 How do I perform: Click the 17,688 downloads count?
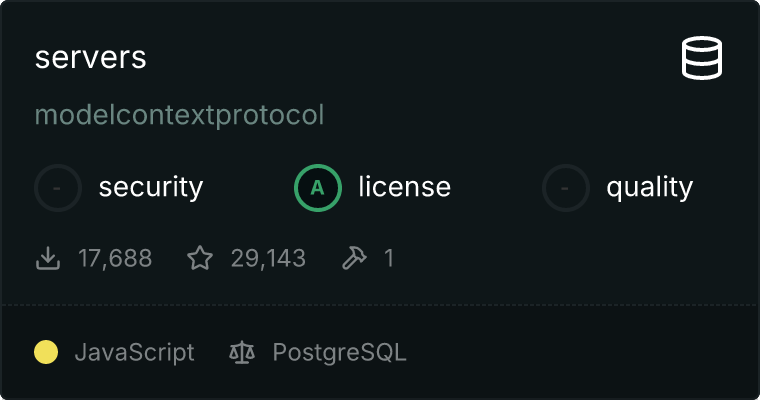pos(115,259)
